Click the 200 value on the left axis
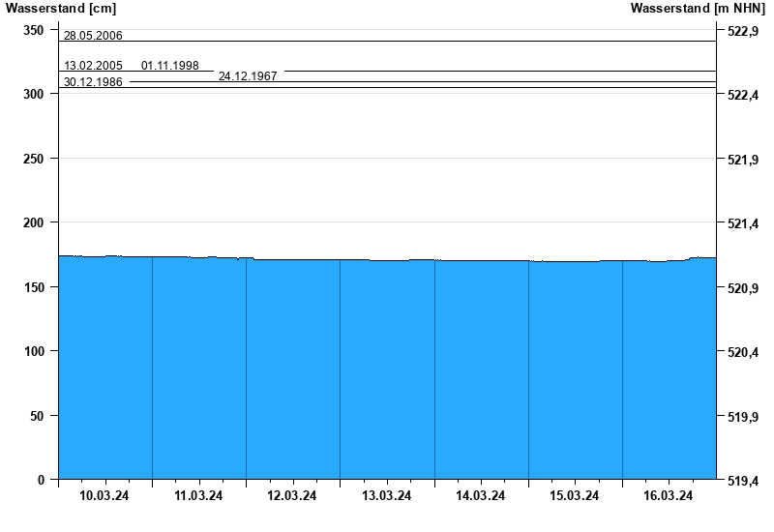This screenshot has height=532, width=774. click(33, 222)
